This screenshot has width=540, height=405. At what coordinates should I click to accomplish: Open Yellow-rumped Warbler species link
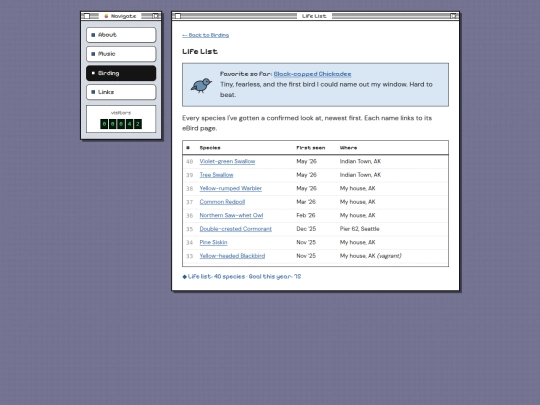pos(231,188)
